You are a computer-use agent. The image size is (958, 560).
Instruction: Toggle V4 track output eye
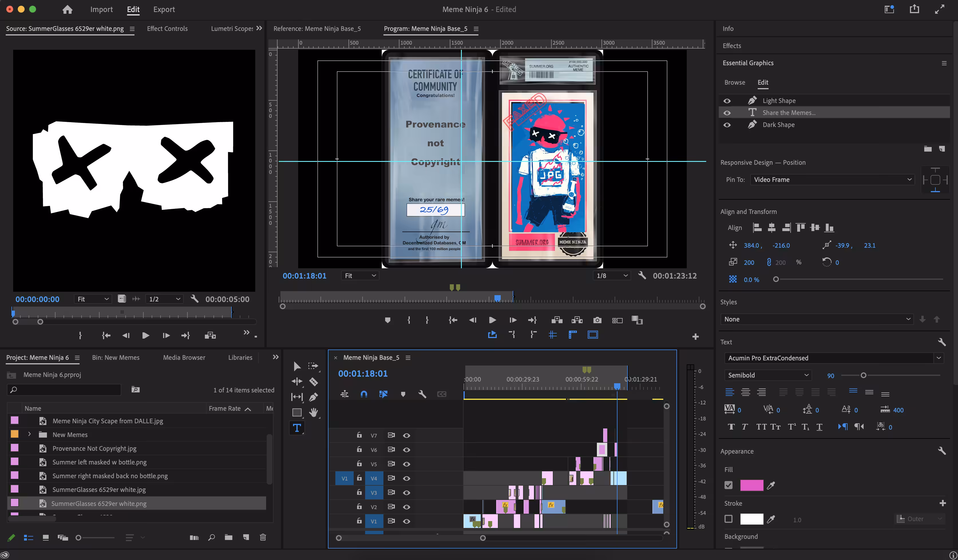[406, 478]
